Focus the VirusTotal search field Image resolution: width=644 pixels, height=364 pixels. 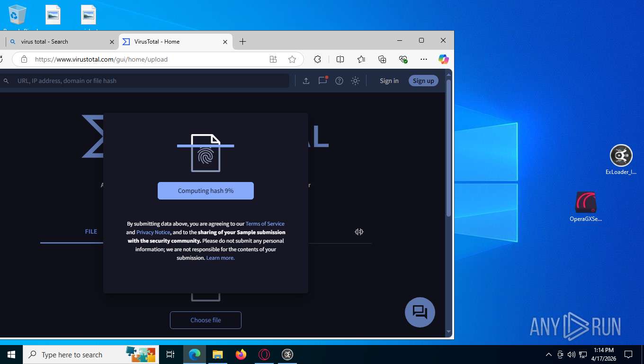click(x=144, y=81)
